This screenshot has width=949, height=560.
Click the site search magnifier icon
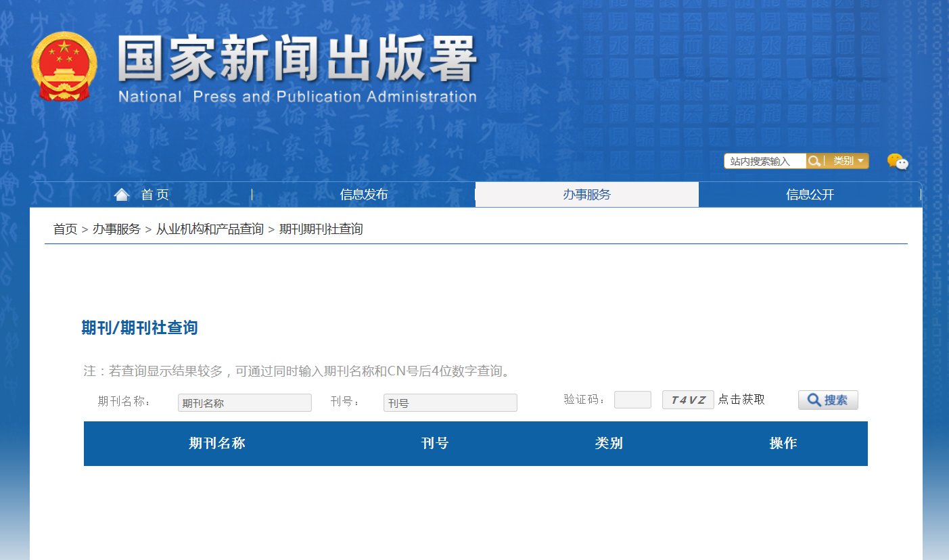[x=814, y=161]
